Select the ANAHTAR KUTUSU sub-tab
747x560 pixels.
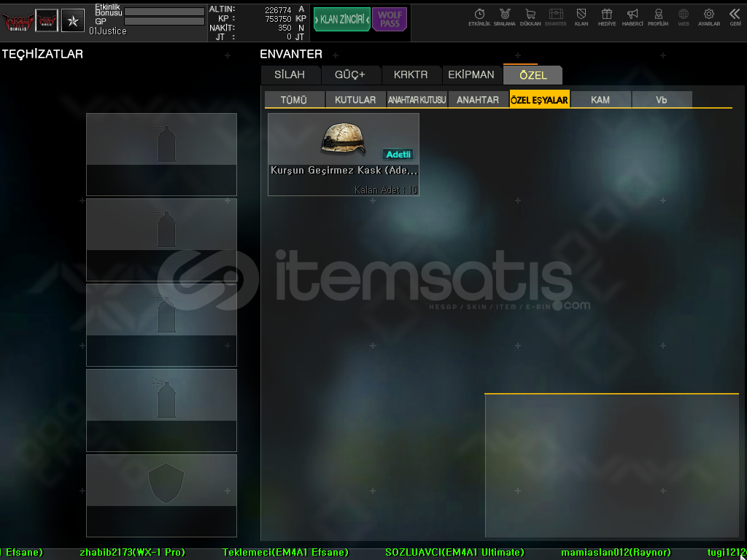coord(417,99)
